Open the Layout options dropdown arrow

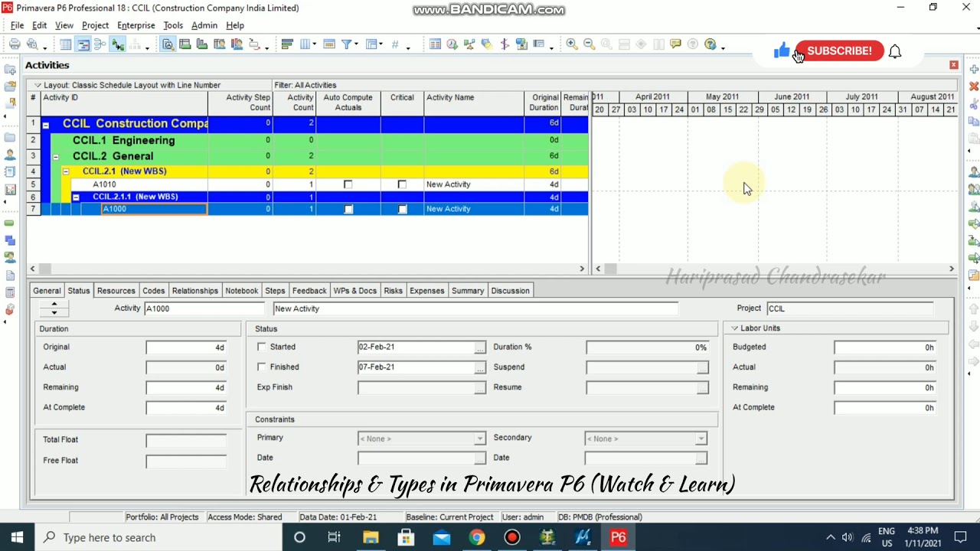(38, 85)
